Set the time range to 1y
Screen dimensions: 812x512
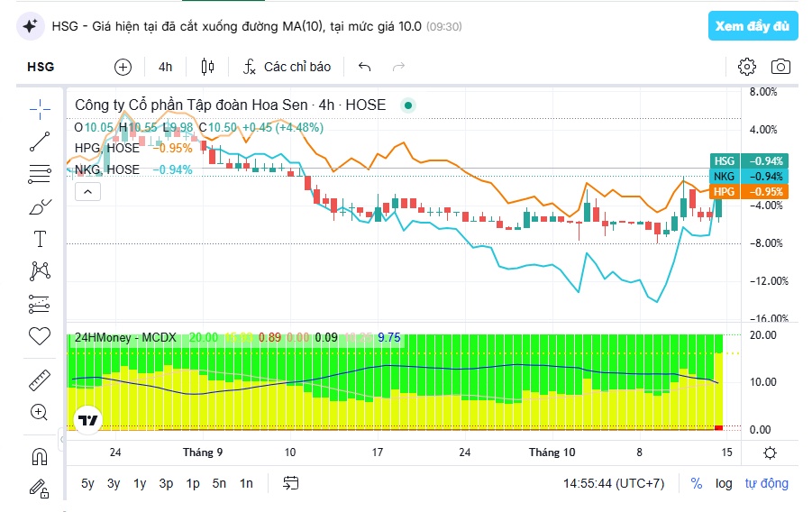click(140, 483)
